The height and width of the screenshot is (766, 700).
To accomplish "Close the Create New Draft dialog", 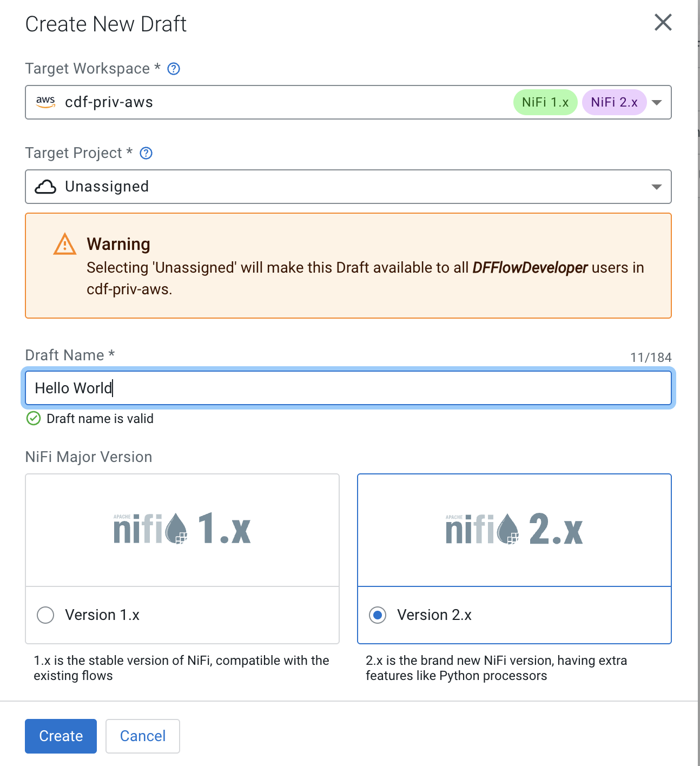I will pyautogui.click(x=663, y=23).
